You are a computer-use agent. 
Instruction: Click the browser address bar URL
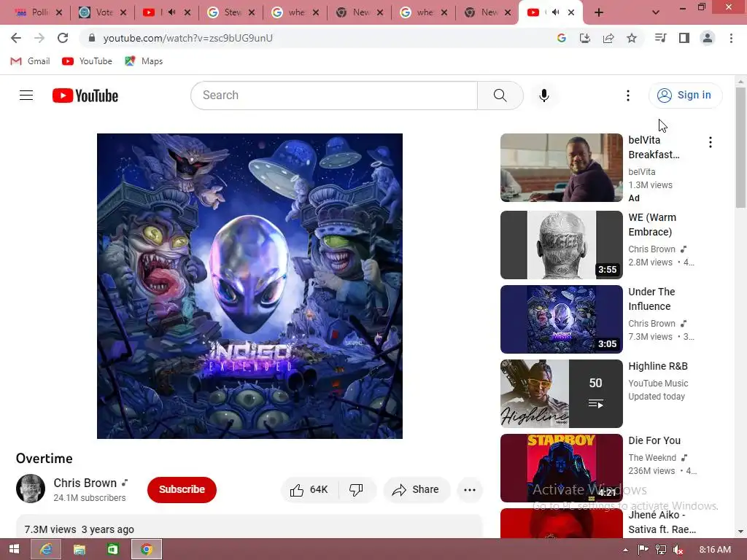187,38
